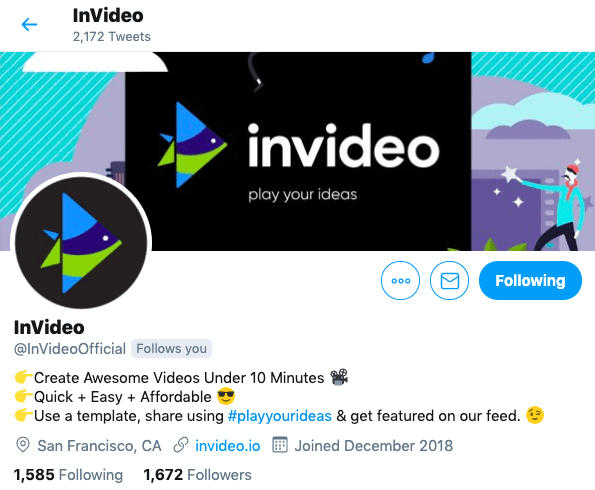Image resolution: width=595 pixels, height=490 pixels.
Task: Click the location pin icon
Action: point(23,445)
